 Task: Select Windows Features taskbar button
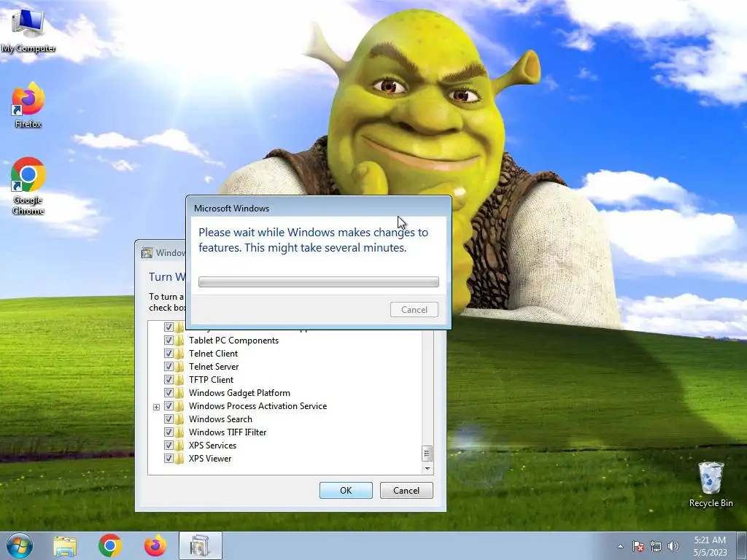click(x=201, y=545)
